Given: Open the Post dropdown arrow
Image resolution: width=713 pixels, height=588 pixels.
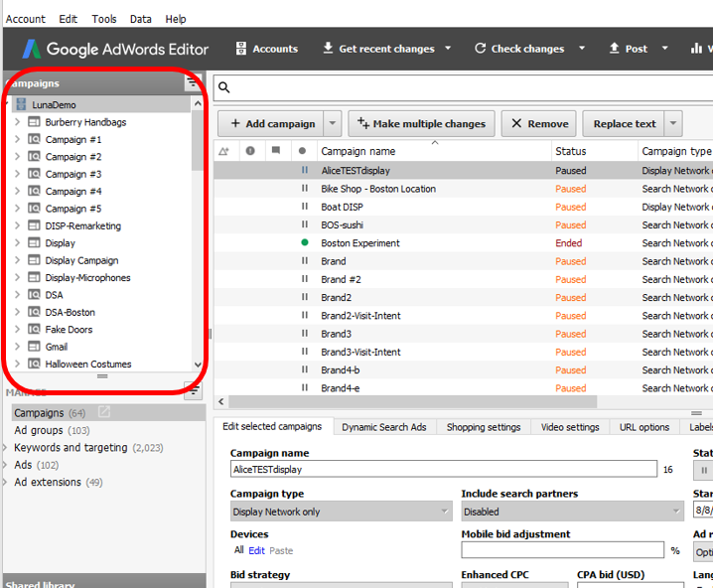Looking at the screenshot, I should [x=664, y=48].
